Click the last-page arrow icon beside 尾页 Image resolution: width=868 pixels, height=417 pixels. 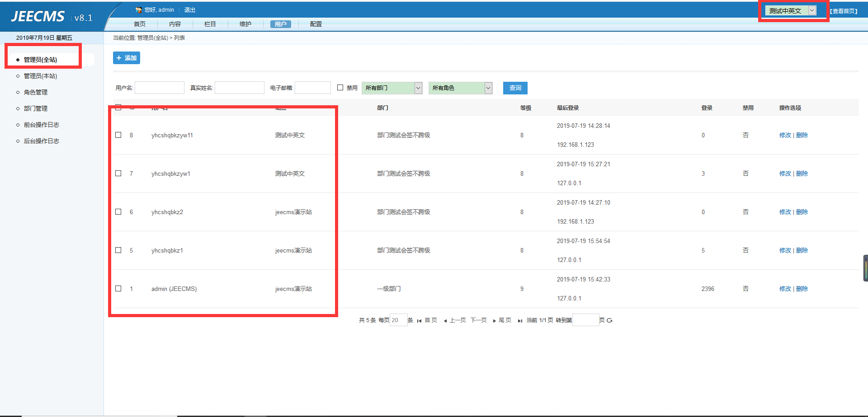tap(520, 321)
